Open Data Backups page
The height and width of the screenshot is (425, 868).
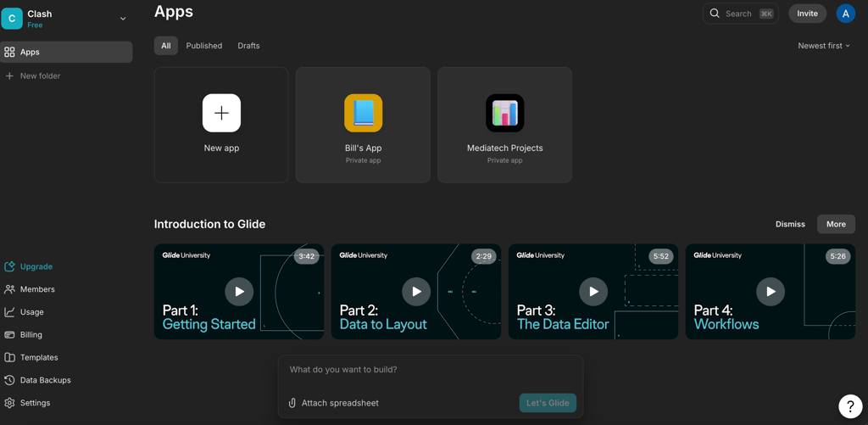(46, 380)
